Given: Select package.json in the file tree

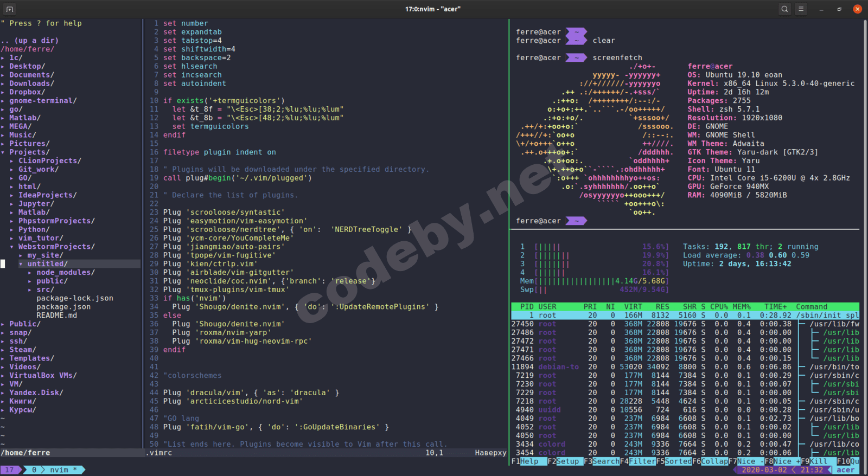Looking at the screenshot, I should (x=63, y=307).
